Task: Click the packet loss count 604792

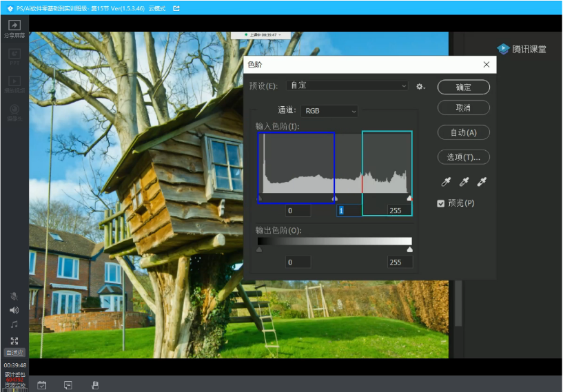Action: pyautogui.click(x=14, y=380)
